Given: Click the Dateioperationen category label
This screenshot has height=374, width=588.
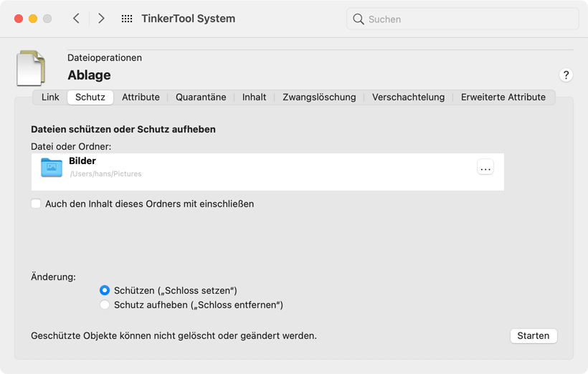Looking at the screenshot, I should (105, 58).
